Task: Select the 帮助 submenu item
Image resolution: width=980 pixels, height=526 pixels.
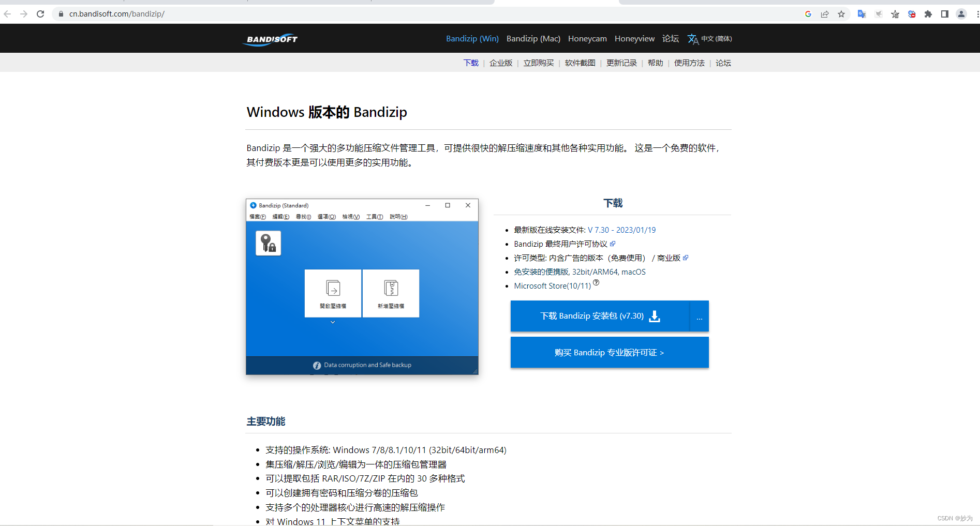Action: tap(655, 63)
